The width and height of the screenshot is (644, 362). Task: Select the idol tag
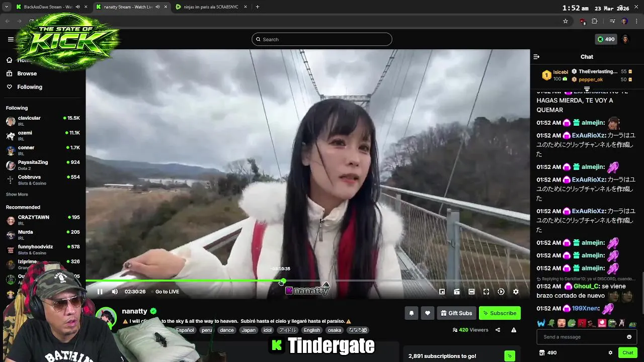267,330
